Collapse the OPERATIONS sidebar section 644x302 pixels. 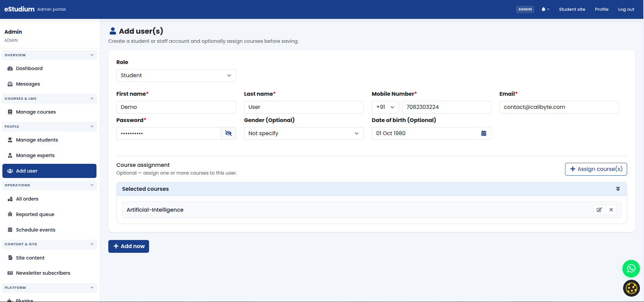pos(49,185)
